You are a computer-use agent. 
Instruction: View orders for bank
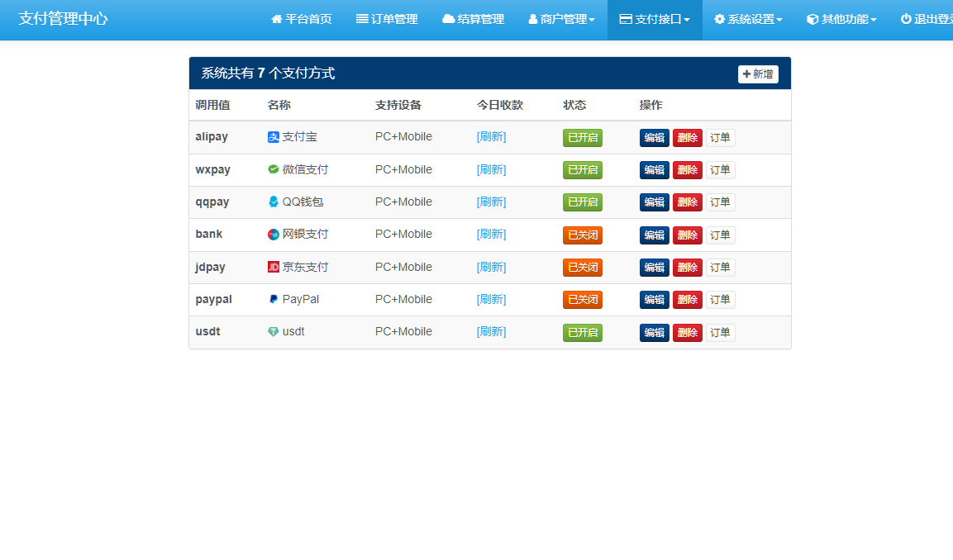[720, 235]
